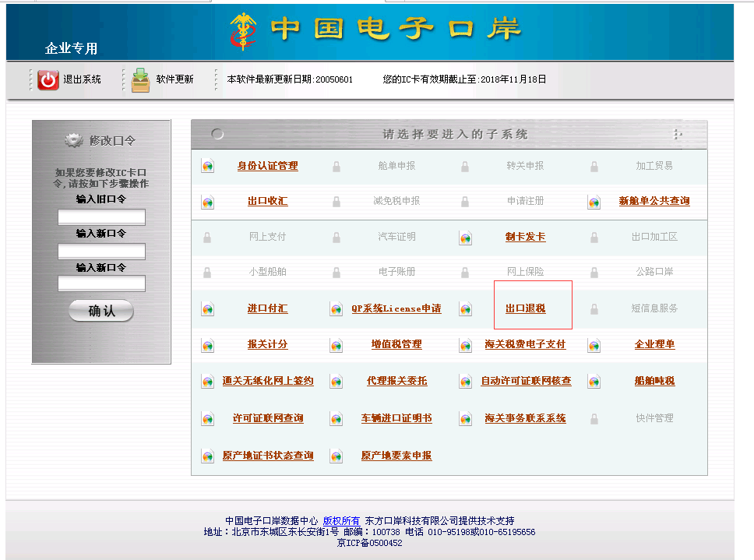Open the 船舶吨税 link

(654, 381)
